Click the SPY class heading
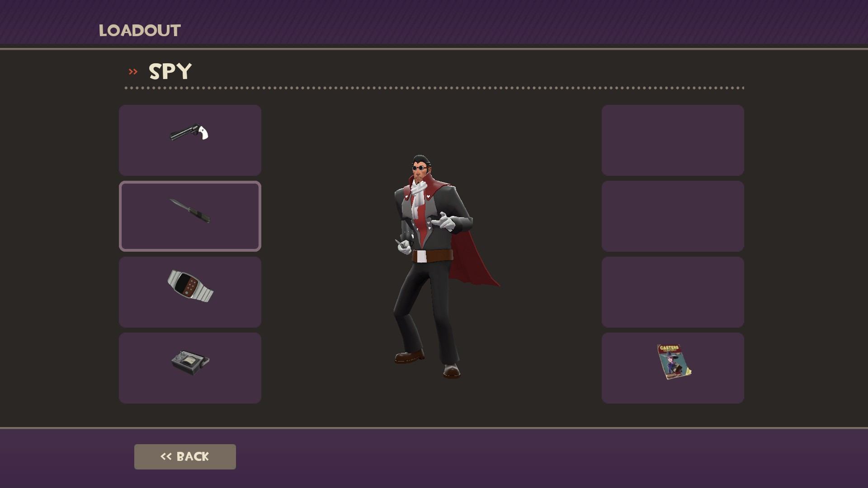Screen dimensions: 868x488 (170, 71)
